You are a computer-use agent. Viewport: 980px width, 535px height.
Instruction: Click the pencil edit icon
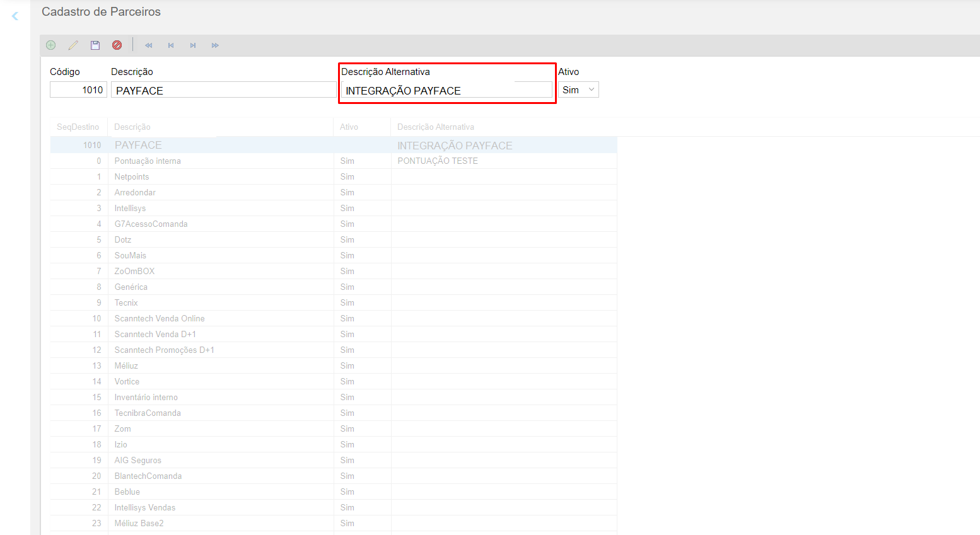pos(73,45)
